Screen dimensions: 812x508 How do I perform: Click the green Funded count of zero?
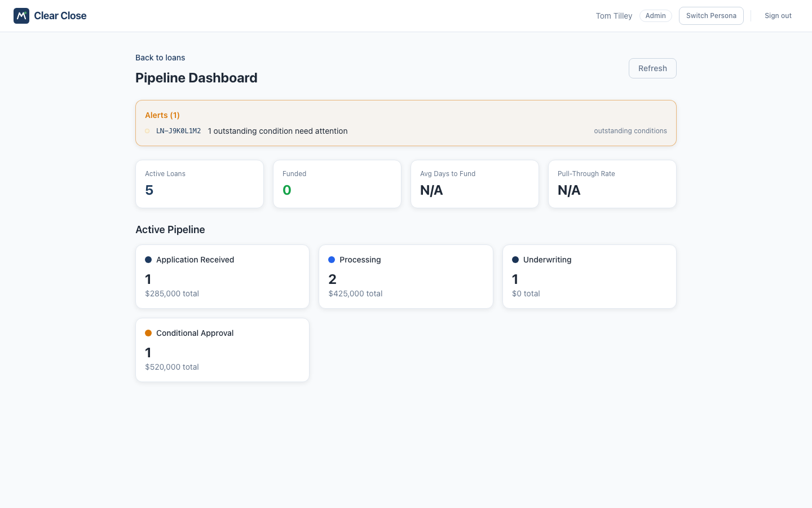pyautogui.click(x=287, y=190)
